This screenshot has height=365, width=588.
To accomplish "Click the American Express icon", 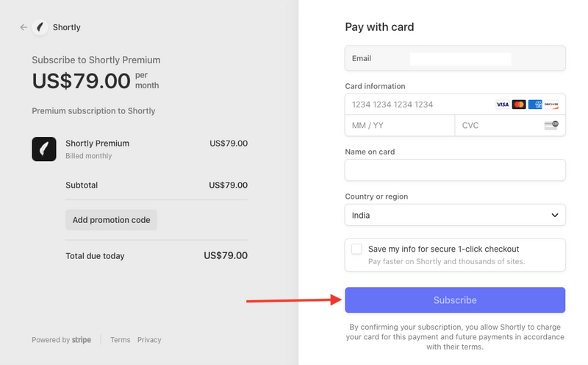I will click(x=535, y=104).
